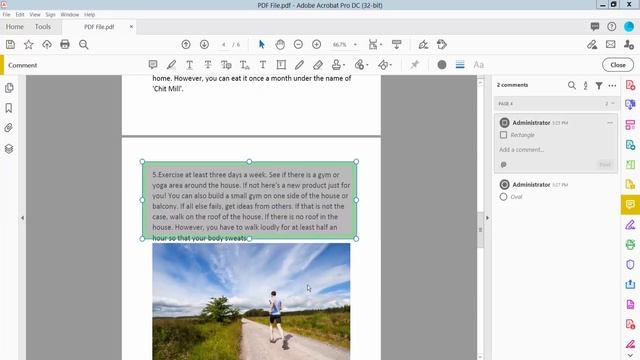The width and height of the screenshot is (640, 360).
Task: Select the Add text comment tool
Action: point(263,65)
